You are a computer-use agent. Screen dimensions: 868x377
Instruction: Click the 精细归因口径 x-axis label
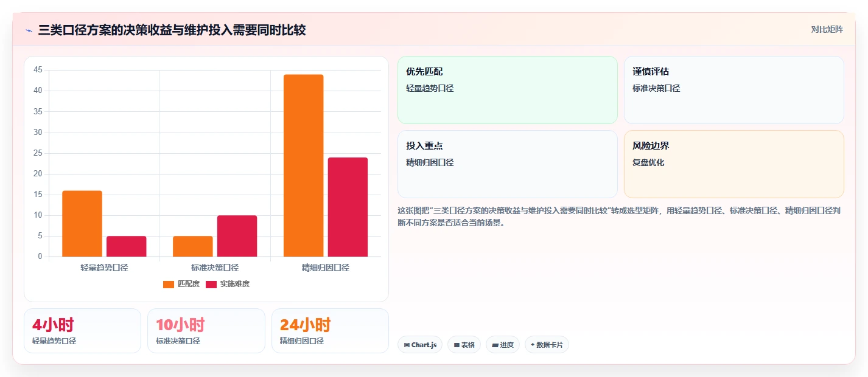click(x=326, y=268)
